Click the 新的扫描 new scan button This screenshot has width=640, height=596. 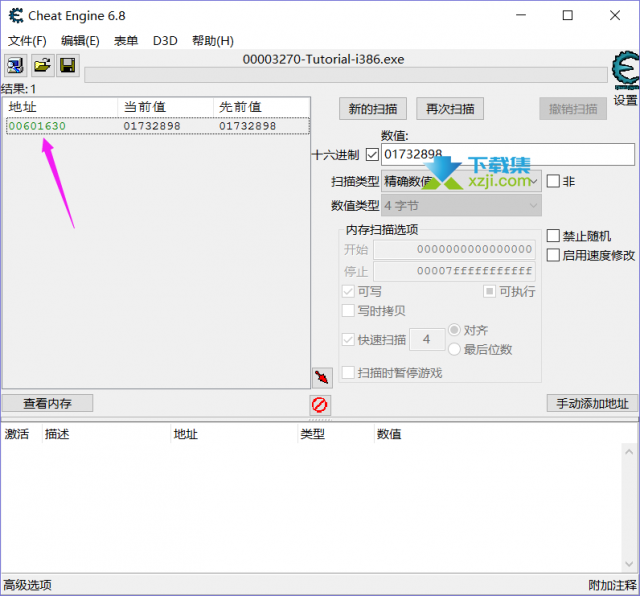[373, 109]
